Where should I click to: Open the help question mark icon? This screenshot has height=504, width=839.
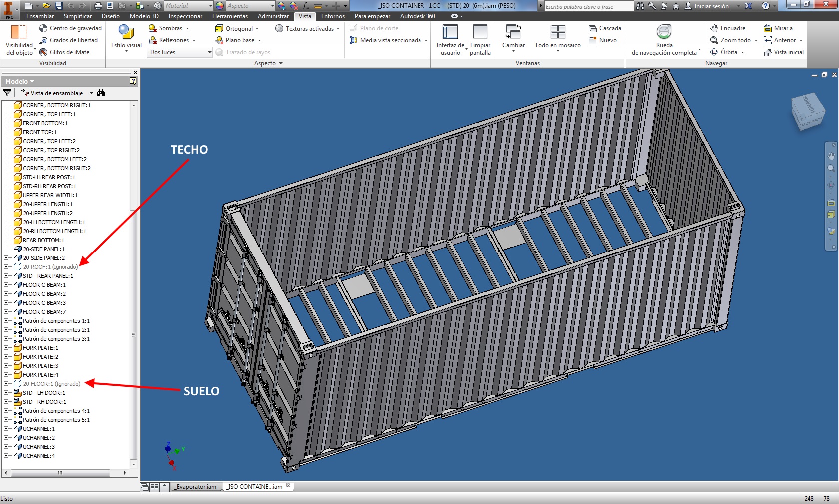(765, 6)
